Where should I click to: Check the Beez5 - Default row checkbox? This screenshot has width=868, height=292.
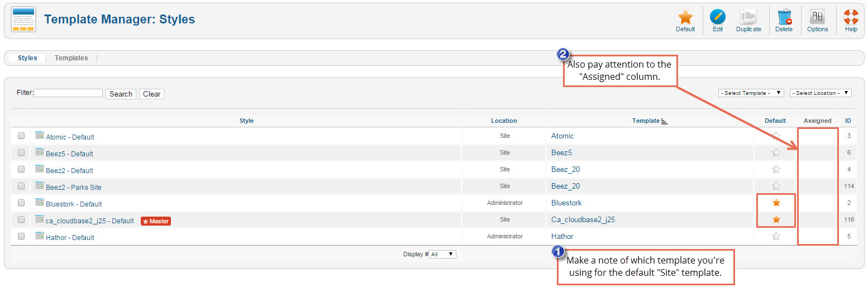tap(21, 152)
